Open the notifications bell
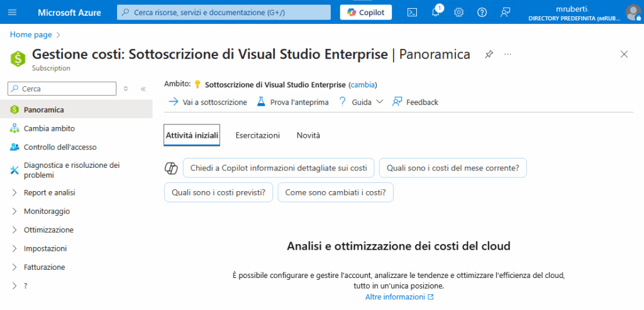This screenshot has height=310, width=644. [x=436, y=12]
